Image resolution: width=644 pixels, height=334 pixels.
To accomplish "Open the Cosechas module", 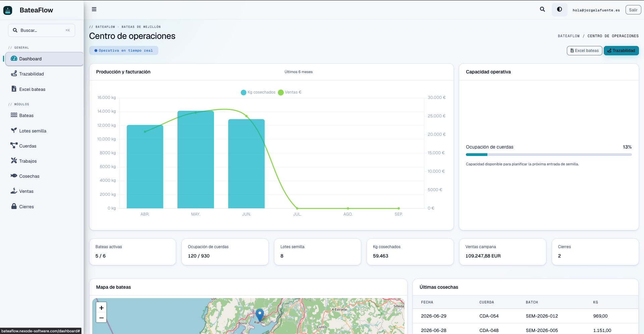I will pyautogui.click(x=44, y=176).
